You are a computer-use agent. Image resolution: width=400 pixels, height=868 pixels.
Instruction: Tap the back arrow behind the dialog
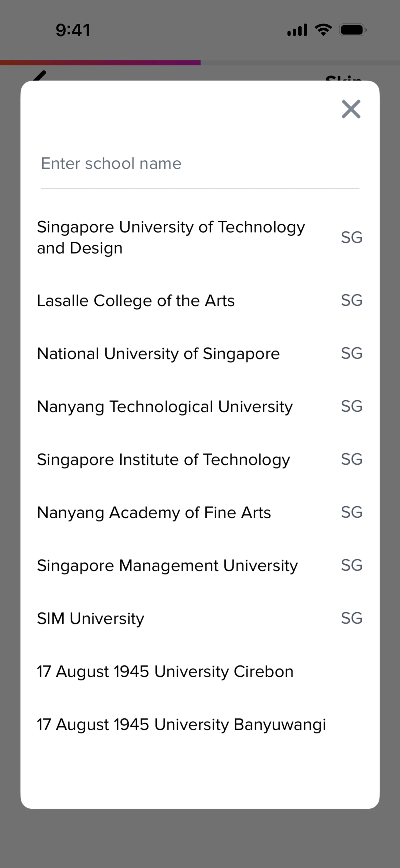click(39, 76)
